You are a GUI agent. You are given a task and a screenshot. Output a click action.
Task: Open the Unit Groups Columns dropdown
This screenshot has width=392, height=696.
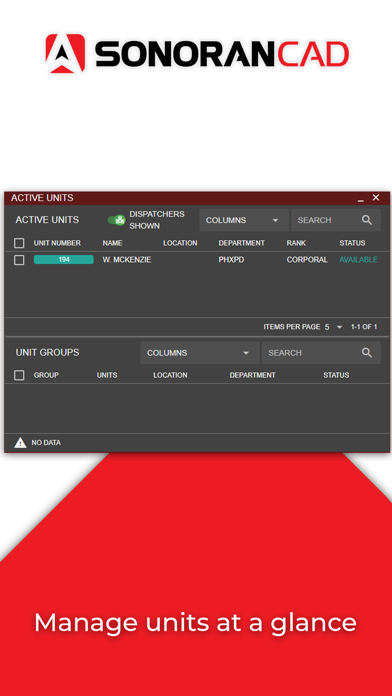click(x=200, y=353)
